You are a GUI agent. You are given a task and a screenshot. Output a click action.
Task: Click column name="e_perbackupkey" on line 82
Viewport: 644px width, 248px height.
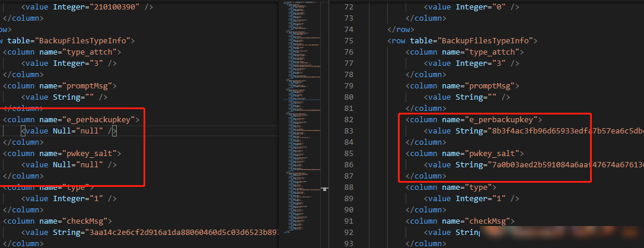click(474, 119)
